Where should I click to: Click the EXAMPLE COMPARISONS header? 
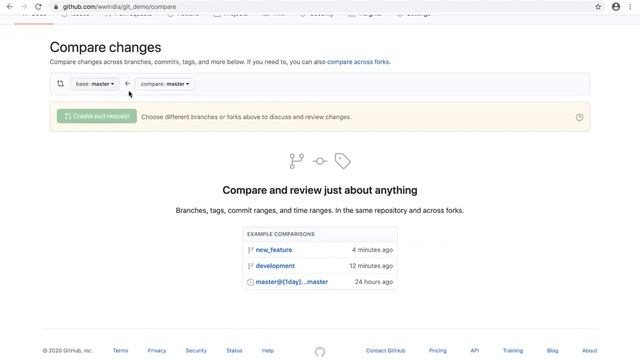281,234
